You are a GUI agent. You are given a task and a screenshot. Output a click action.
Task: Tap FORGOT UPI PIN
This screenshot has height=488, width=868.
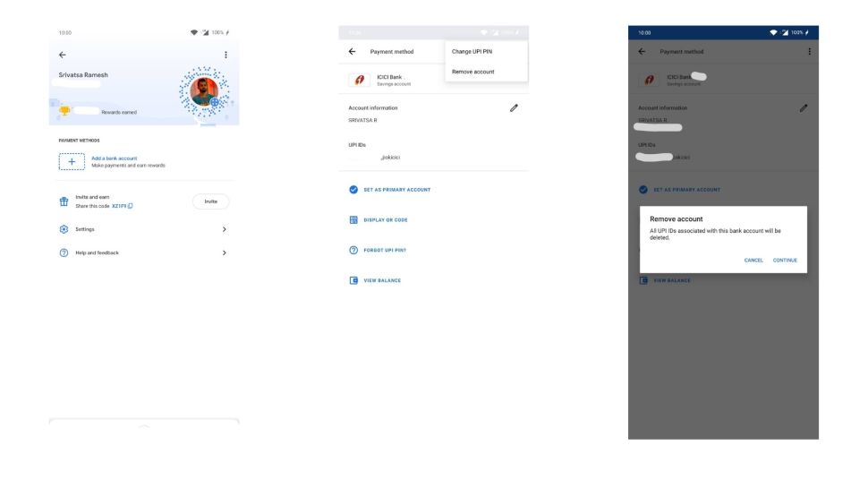pos(385,251)
